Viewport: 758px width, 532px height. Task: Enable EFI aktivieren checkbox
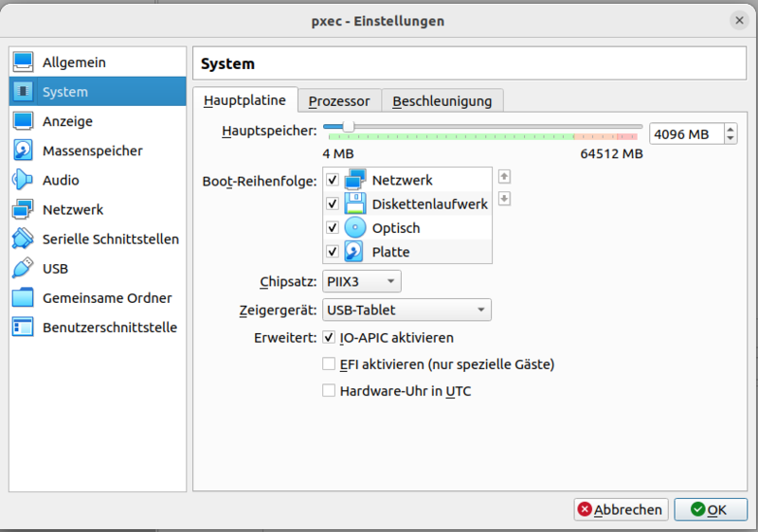coord(329,364)
